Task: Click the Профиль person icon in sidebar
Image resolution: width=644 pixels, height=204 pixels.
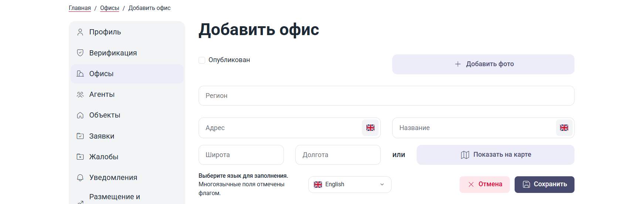Action: coord(80,32)
